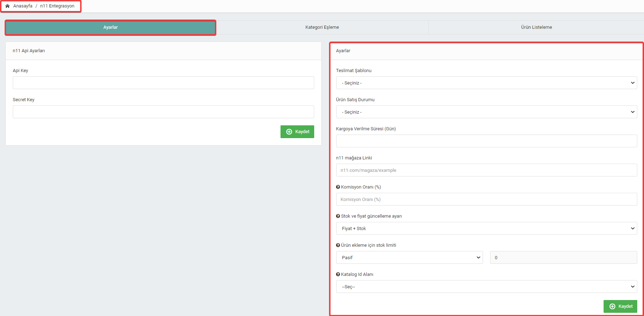Screen dimensions: 644x316
Task: Click the n11 Api Ayarları panel heading
Action: click(29, 51)
